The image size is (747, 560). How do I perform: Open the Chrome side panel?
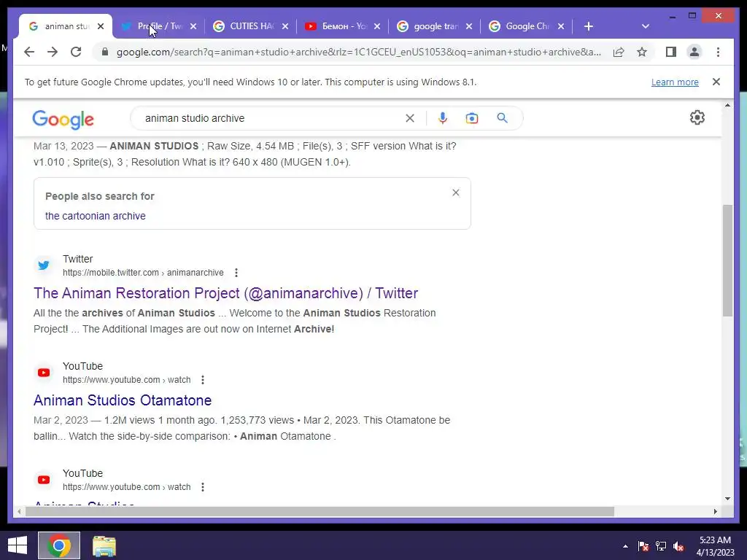point(671,52)
